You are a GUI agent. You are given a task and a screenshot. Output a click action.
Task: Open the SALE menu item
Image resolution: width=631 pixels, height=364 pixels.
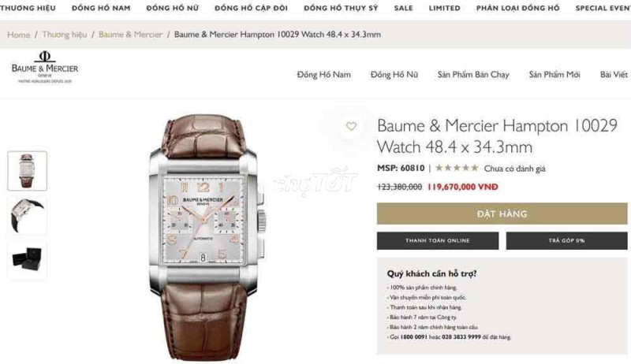404,8
